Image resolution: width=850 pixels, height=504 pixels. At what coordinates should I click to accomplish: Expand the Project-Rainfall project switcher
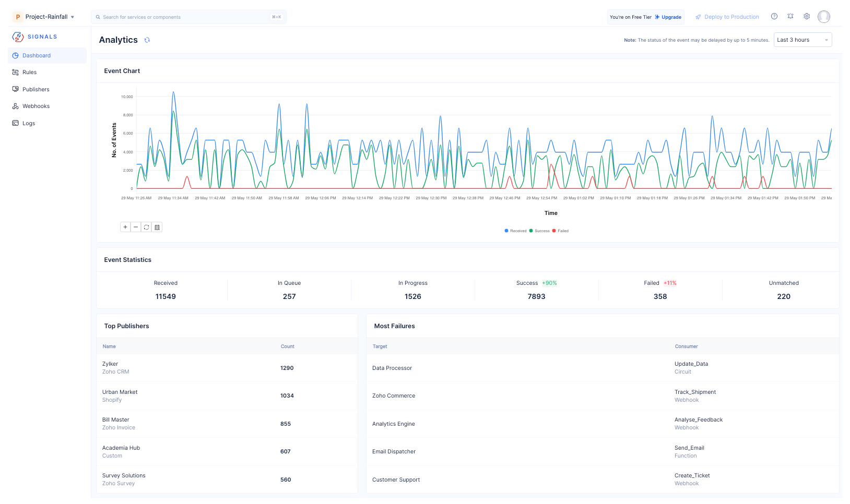pos(46,17)
